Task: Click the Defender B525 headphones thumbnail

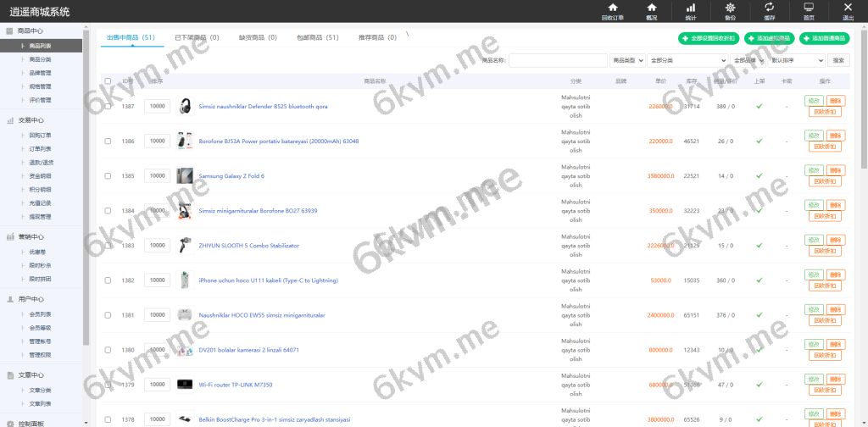Action: 185,106
